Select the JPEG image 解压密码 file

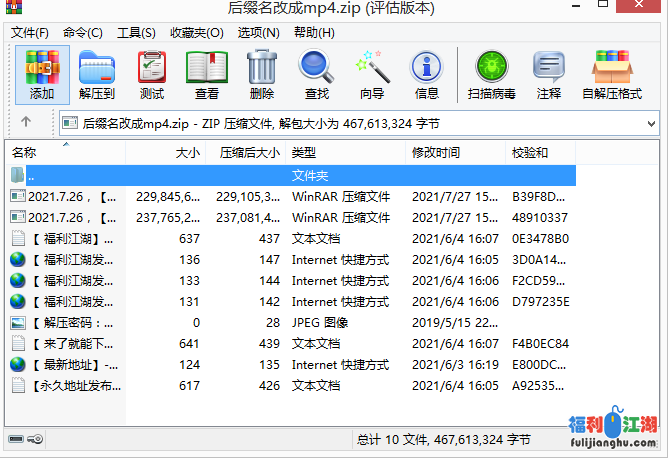tap(70, 323)
